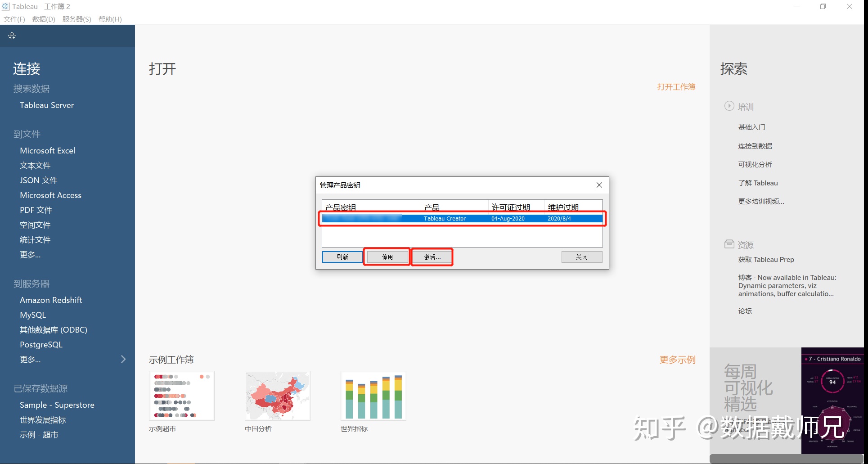This screenshot has width=868, height=464.
Task: Connect to JSON 文件
Action: 39,180
